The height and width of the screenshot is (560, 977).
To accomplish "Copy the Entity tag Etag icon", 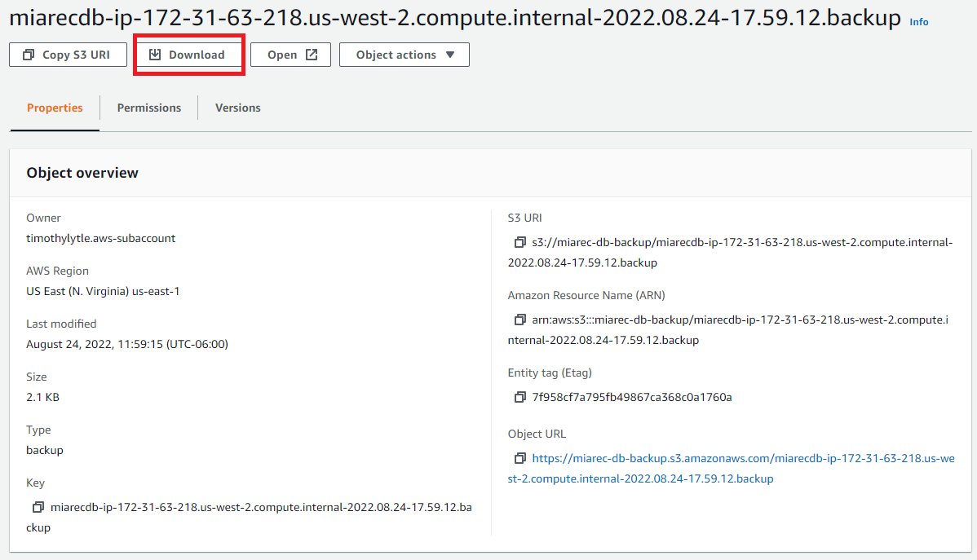I will pyautogui.click(x=519, y=397).
